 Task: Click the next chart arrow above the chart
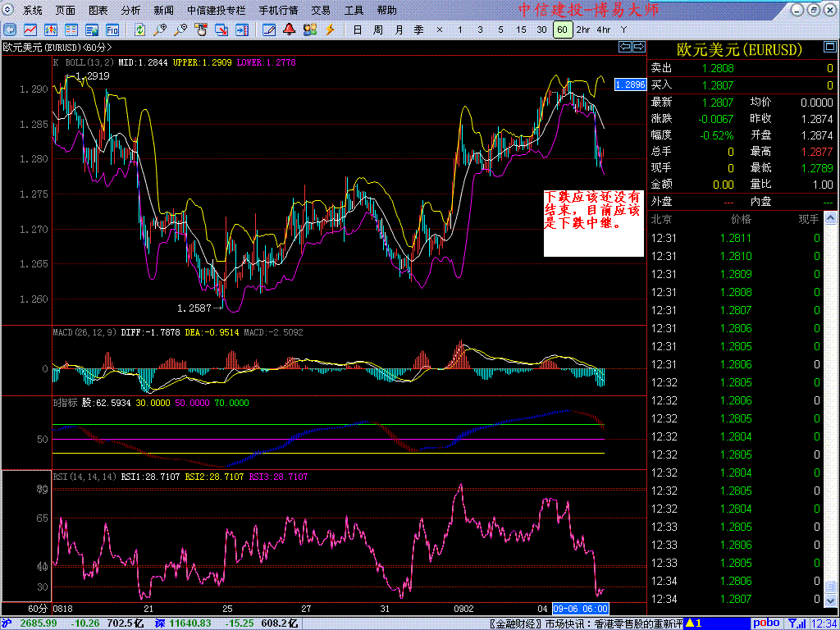(x=638, y=47)
